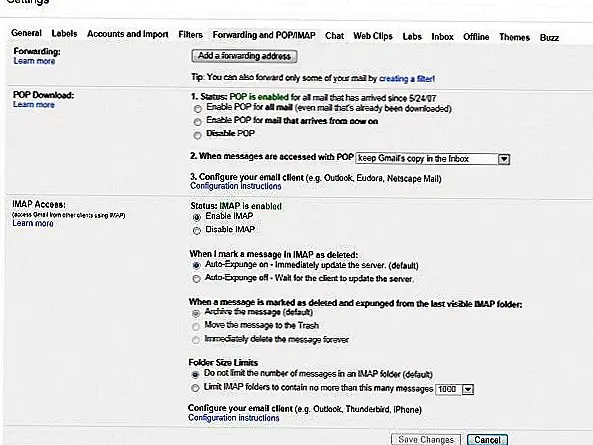Click the Cancel button
The height and width of the screenshot is (445, 593).
point(487,440)
